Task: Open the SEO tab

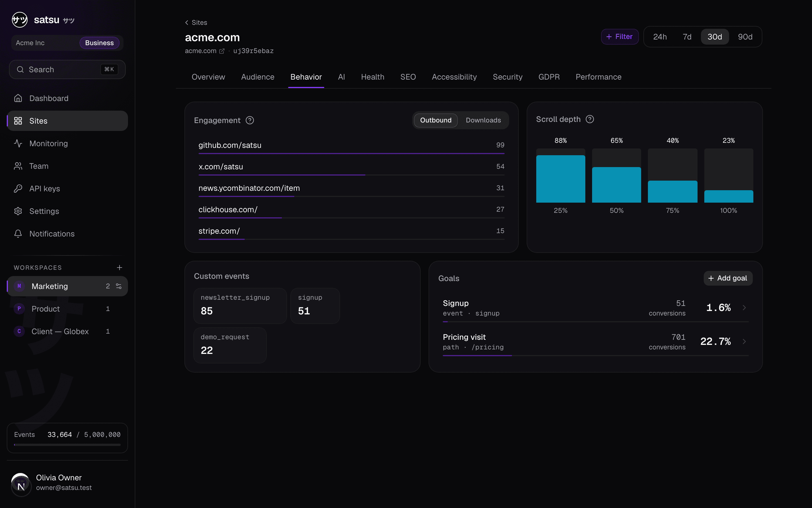Action: click(x=408, y=77)
